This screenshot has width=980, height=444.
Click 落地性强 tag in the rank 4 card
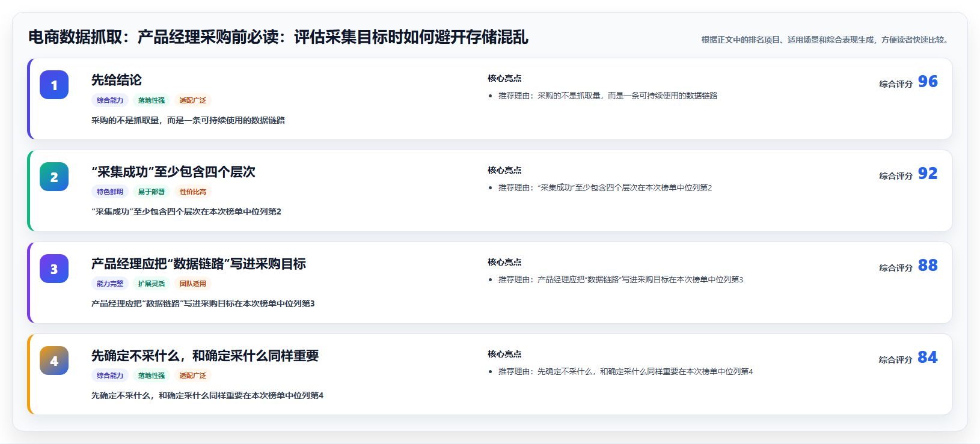coord(152,376)
